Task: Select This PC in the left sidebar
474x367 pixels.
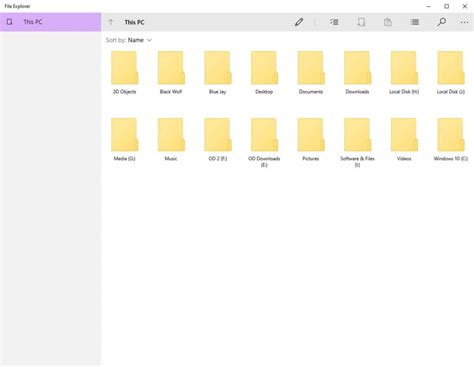Action: (50, 22)
